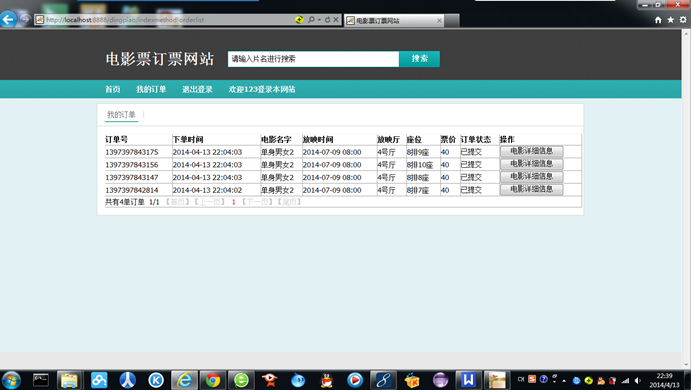Click 退出登录 to log out
This screenshot has height=392, width=693.
(198, 89)
